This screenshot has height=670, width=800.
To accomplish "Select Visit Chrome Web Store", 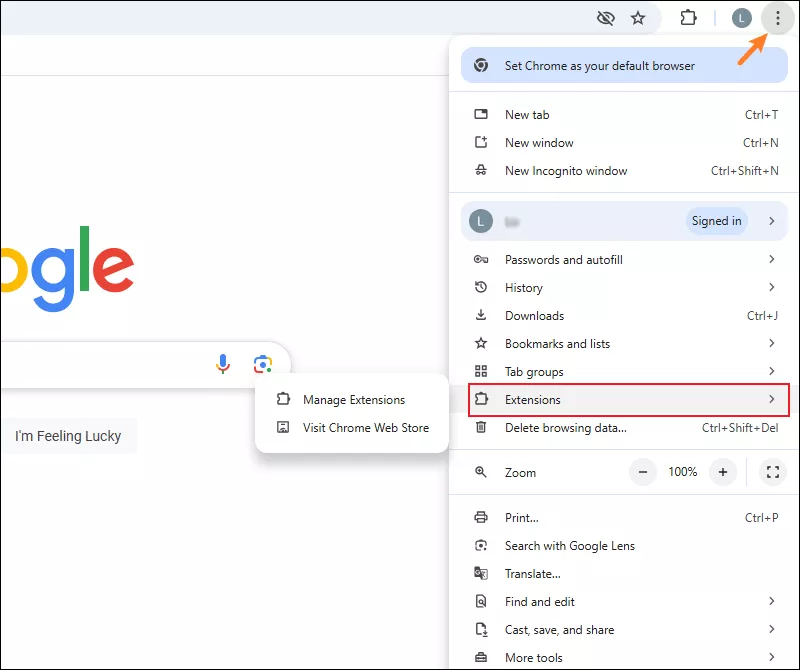I will 352,428.
